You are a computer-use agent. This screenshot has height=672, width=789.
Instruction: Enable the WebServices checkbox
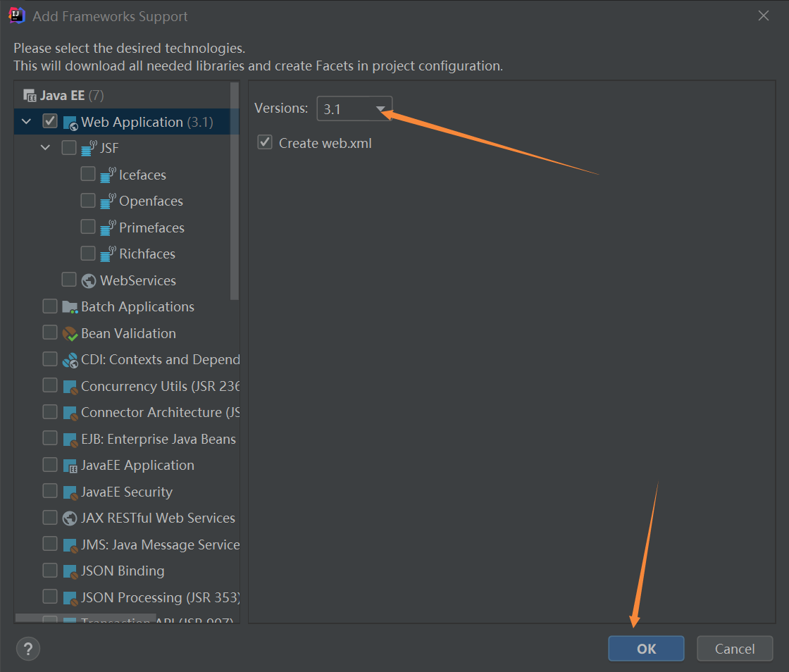69,279
